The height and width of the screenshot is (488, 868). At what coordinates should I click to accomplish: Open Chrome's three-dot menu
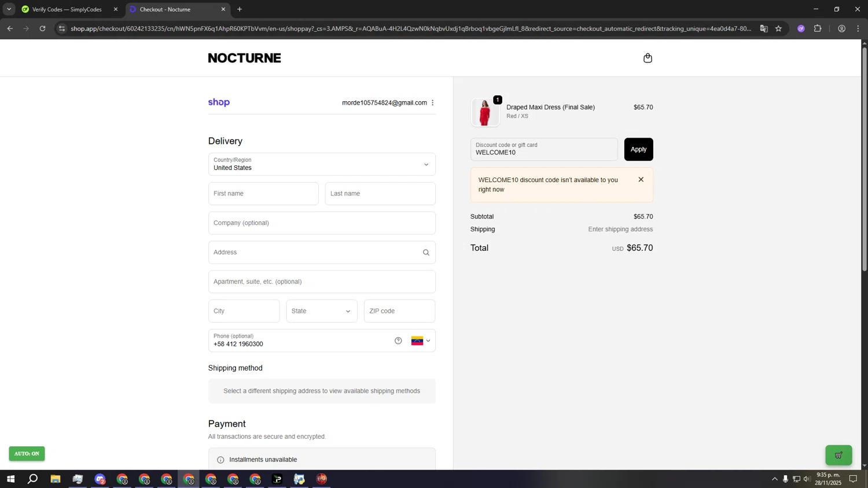pyautogui.click(x=858, y=28)
